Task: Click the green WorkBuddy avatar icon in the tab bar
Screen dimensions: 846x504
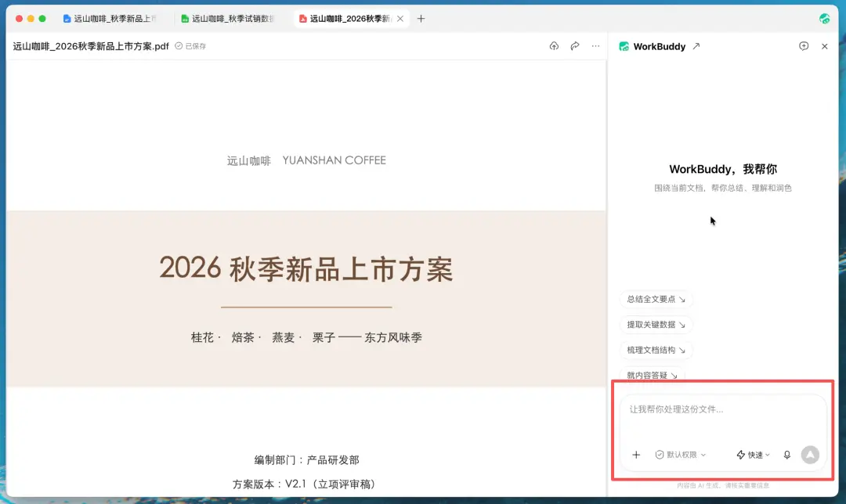Action: coord(824,18)
